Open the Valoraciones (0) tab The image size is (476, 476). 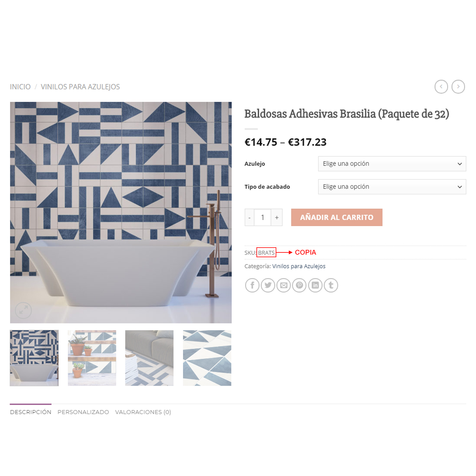pyautogui.click(x=143, y=412)
